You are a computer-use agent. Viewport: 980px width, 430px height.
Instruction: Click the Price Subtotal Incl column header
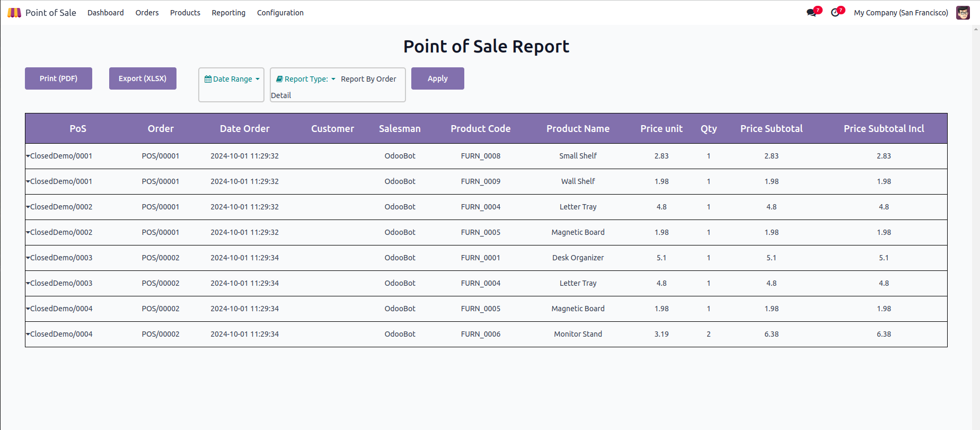(884, 128)
